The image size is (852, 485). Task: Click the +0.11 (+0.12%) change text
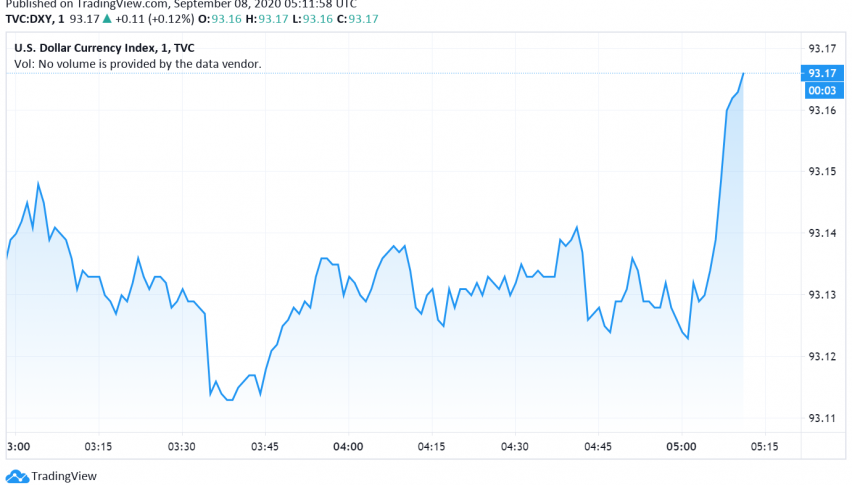(154, 19)
